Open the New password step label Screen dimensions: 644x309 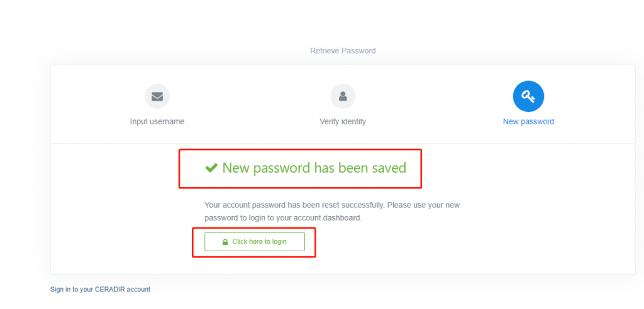click(x=528, y=122)
